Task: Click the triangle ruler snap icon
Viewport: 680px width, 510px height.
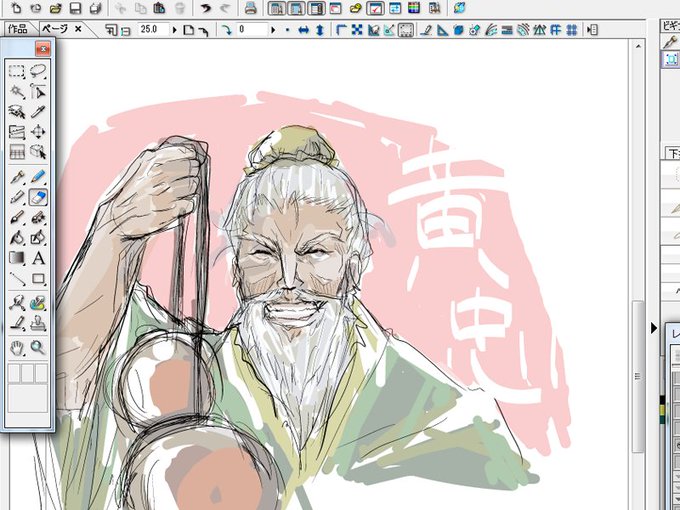Action: click(442, 30)
